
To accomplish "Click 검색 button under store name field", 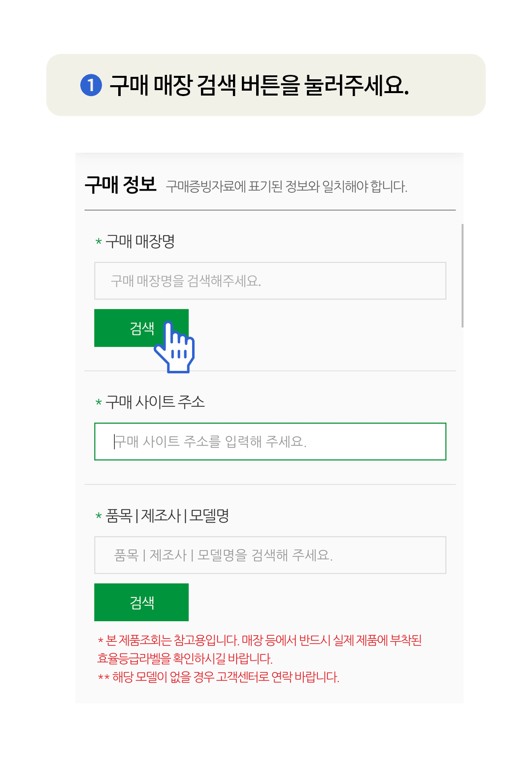I will pos(141,328).
